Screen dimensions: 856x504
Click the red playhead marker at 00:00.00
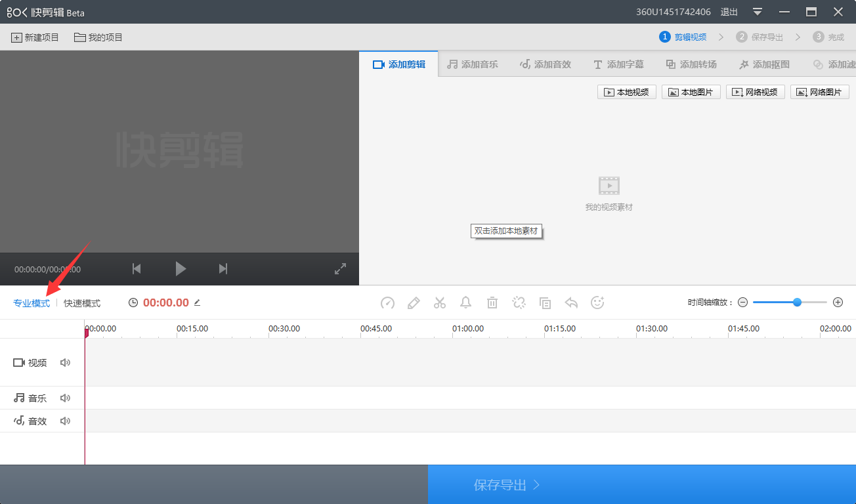coord(86,333)
